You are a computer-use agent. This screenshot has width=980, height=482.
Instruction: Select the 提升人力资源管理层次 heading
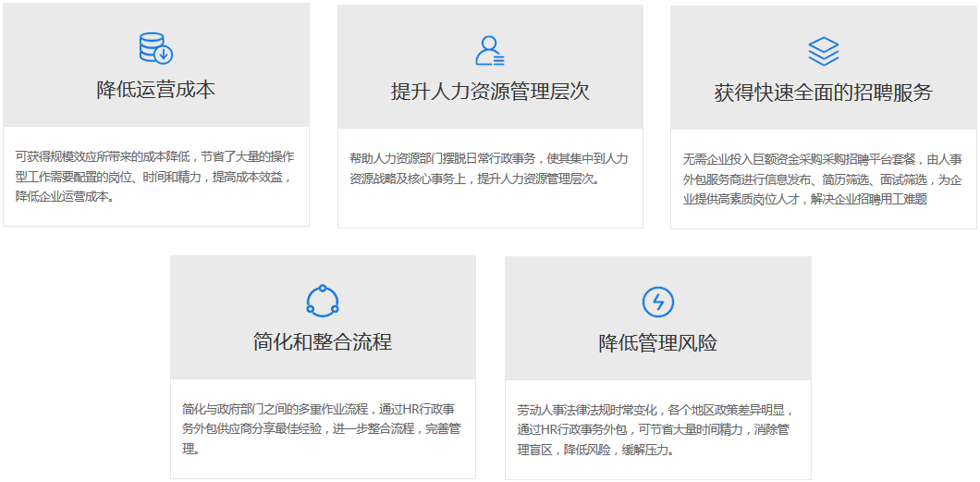tap(489, 93)
